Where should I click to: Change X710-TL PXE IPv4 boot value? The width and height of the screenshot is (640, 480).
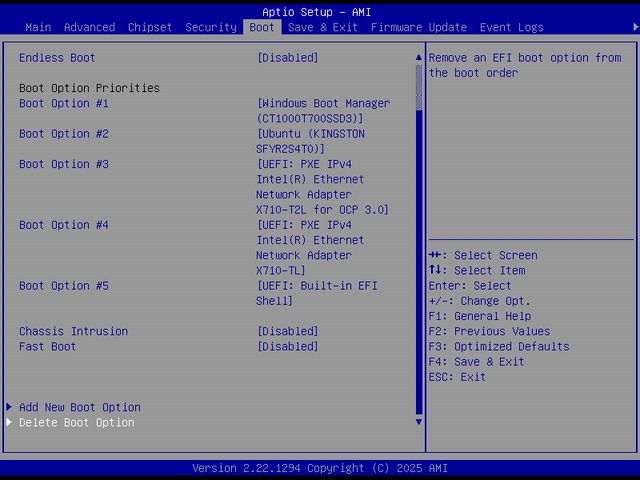(310, 248)
